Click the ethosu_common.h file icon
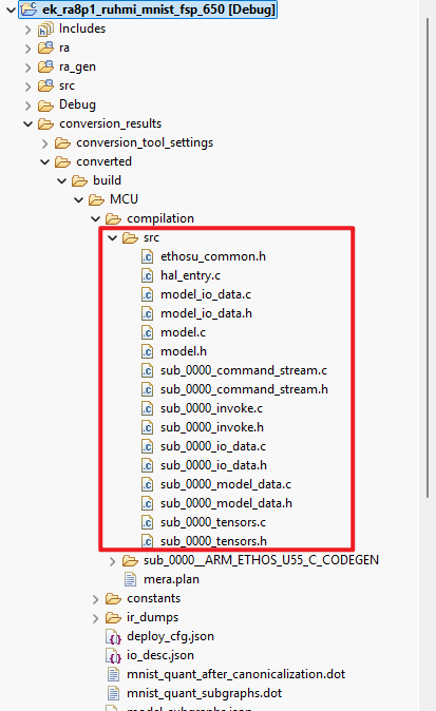436x711 pixels. click(x=147, y=257)
